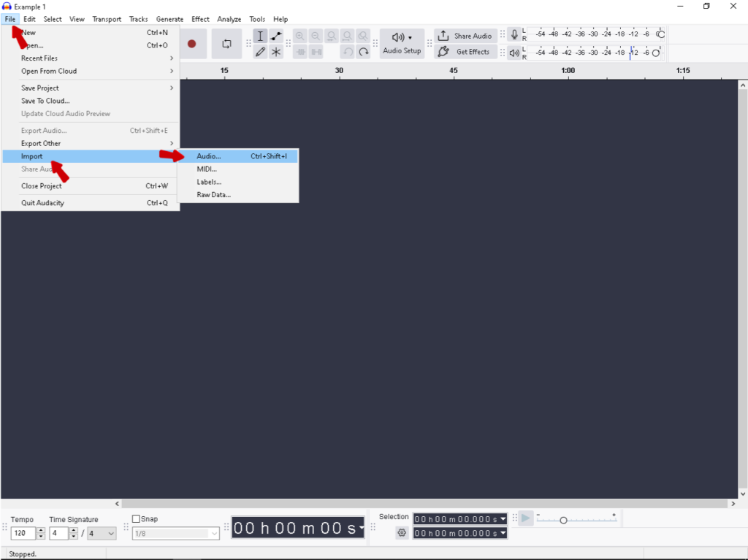Image resolution: width=748 pixels, height=560 pixels.
Task: Click the playback speed slider handle
Action: coord(563,520)
